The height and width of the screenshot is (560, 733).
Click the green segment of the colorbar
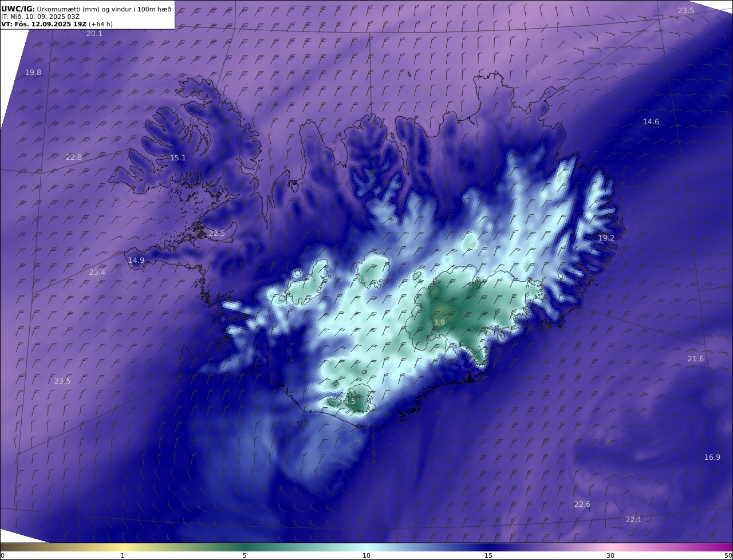245,547
